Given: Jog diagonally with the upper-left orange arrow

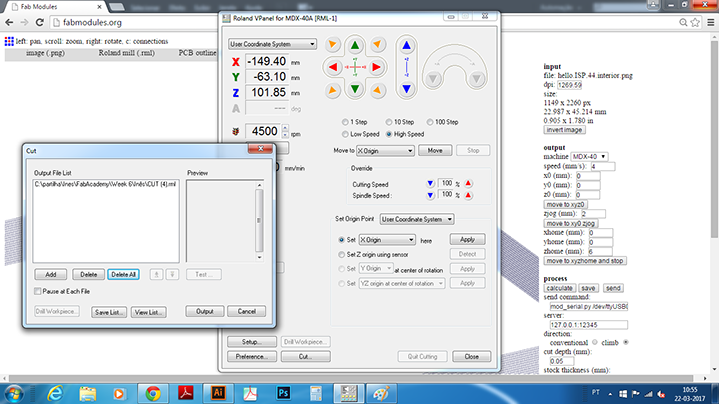Looking at the screenshot, I should coord(332,44).
